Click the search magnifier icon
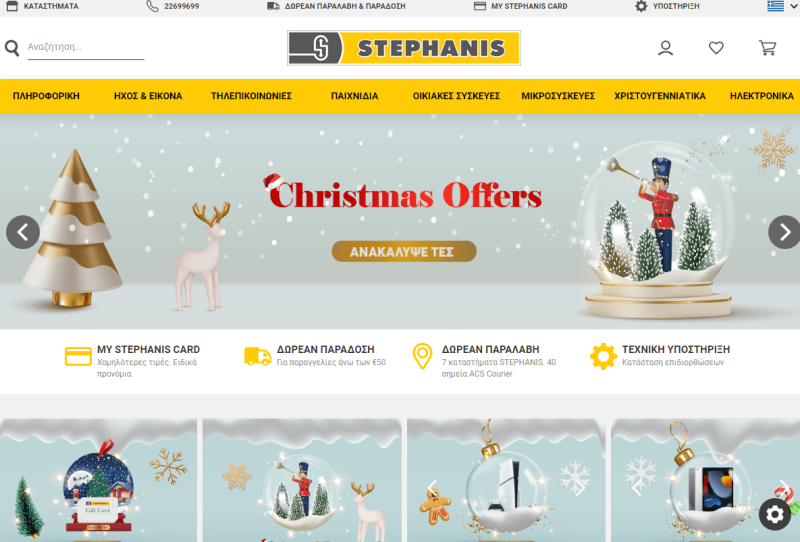800x542 pixels. tap(12, 48)
